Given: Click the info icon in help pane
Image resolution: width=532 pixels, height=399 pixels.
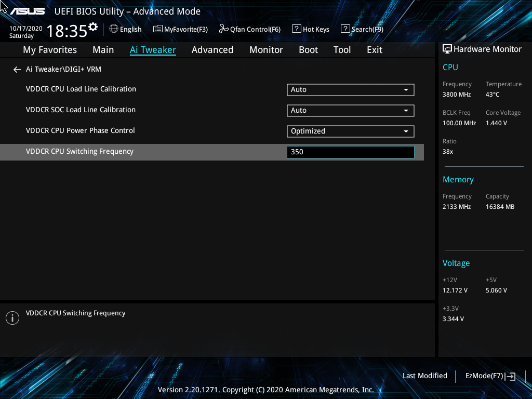Looking at the screenshot, I should (12, 318).
